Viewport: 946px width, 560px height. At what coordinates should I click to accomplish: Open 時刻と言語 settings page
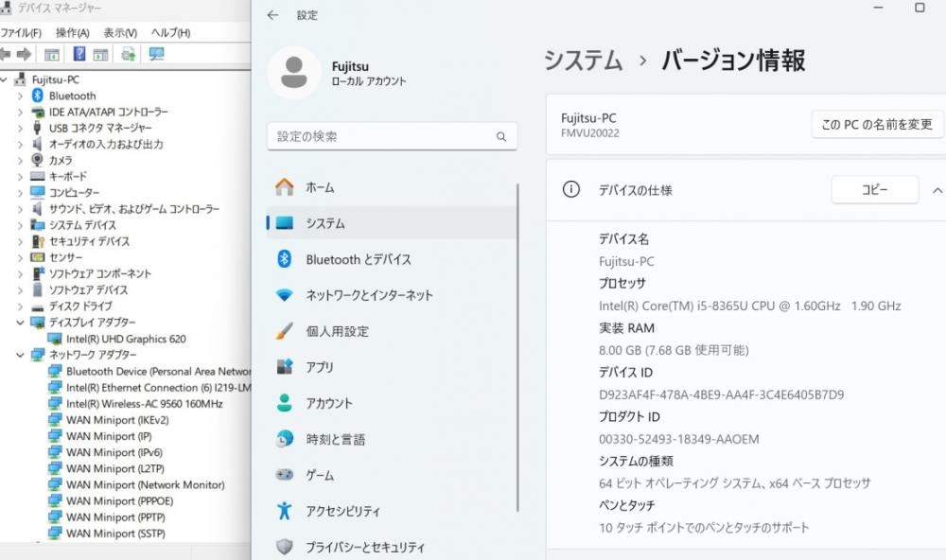pos(392,439)
